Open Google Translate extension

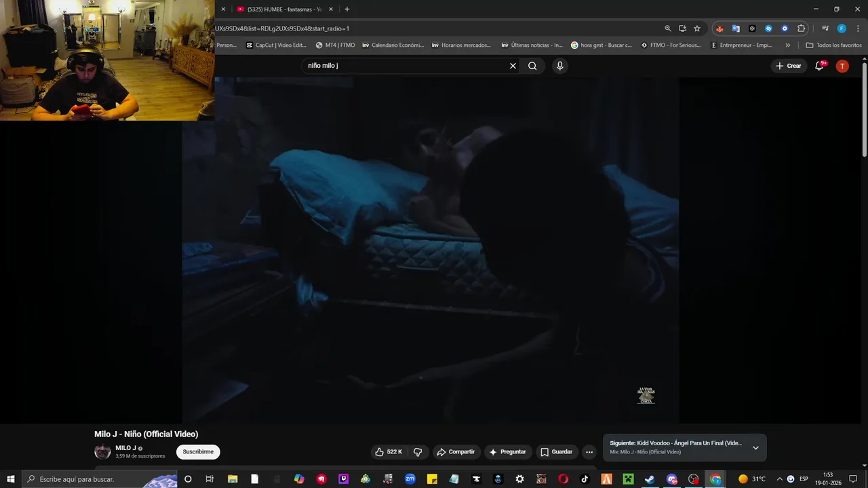pos(736,28)
